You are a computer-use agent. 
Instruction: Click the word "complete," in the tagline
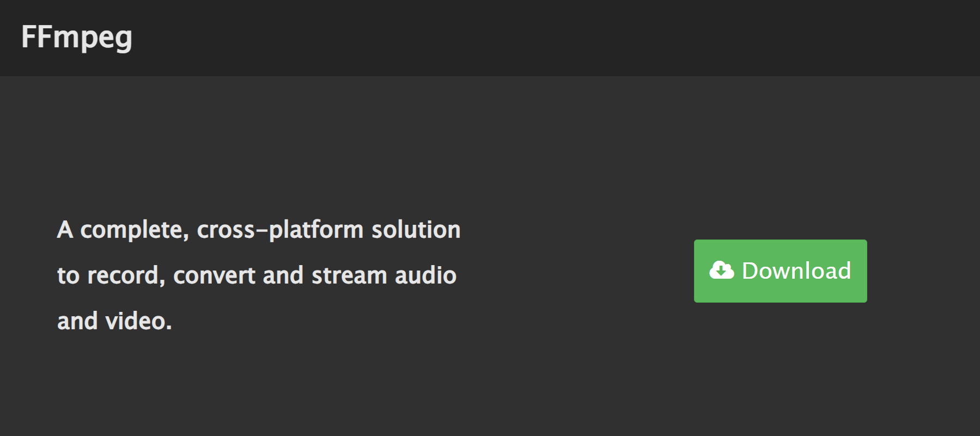(135, 230)
